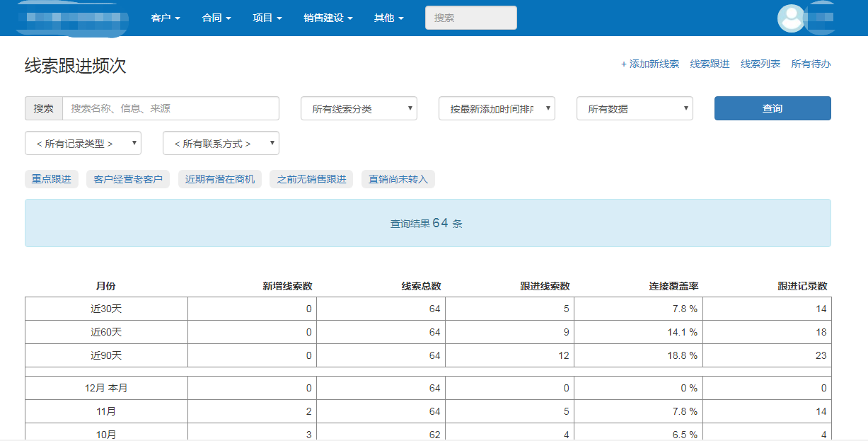This screenshot has width=868, height=441.
Task: Open the 销售建设 dropdown menu
Action: click(x=328, y=18)
